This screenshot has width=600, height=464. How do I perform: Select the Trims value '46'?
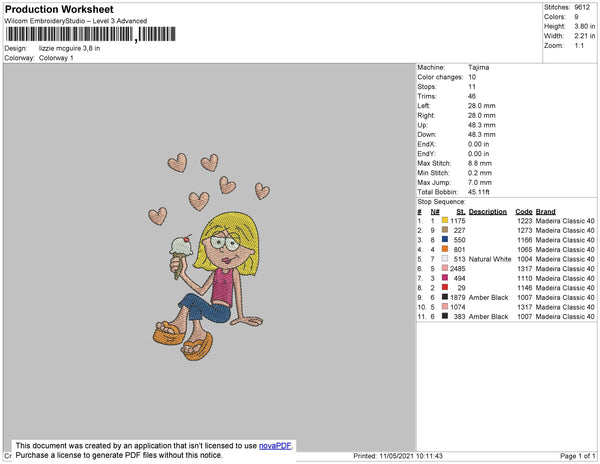tap(472, 96)
